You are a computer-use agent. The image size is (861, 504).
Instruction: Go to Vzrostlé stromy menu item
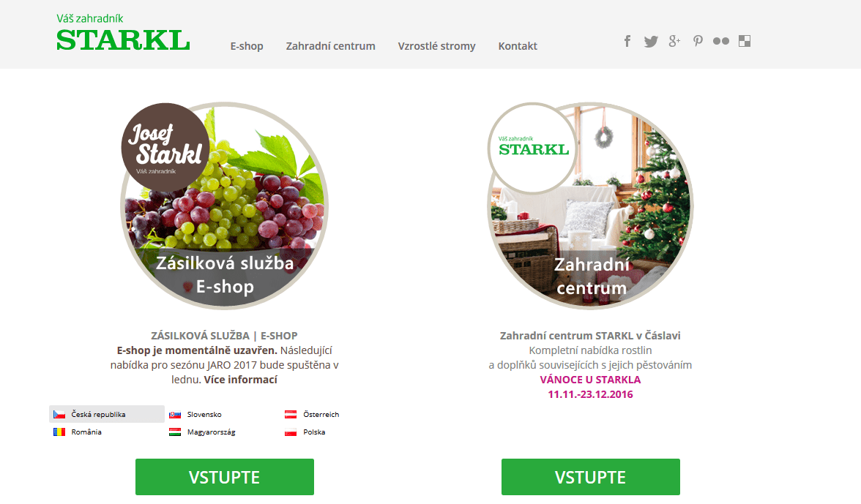(x=436, y=46)
